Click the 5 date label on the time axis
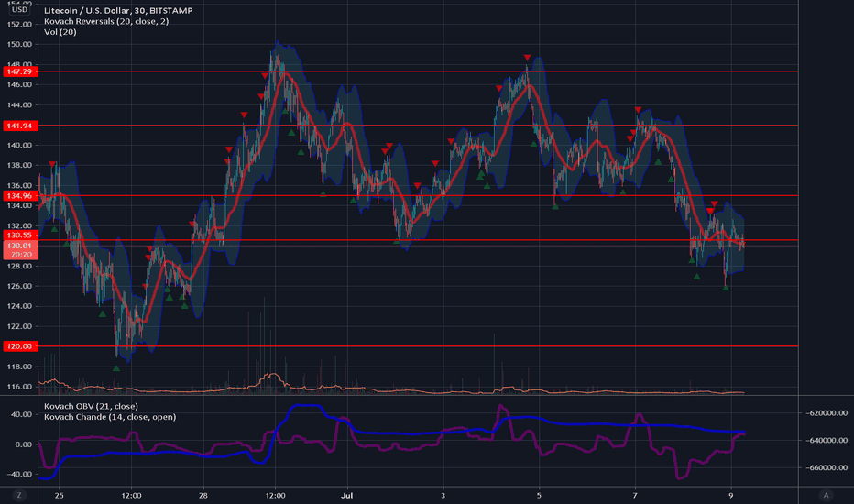Viewport: 854px width, 504px height. pos(539,495)
